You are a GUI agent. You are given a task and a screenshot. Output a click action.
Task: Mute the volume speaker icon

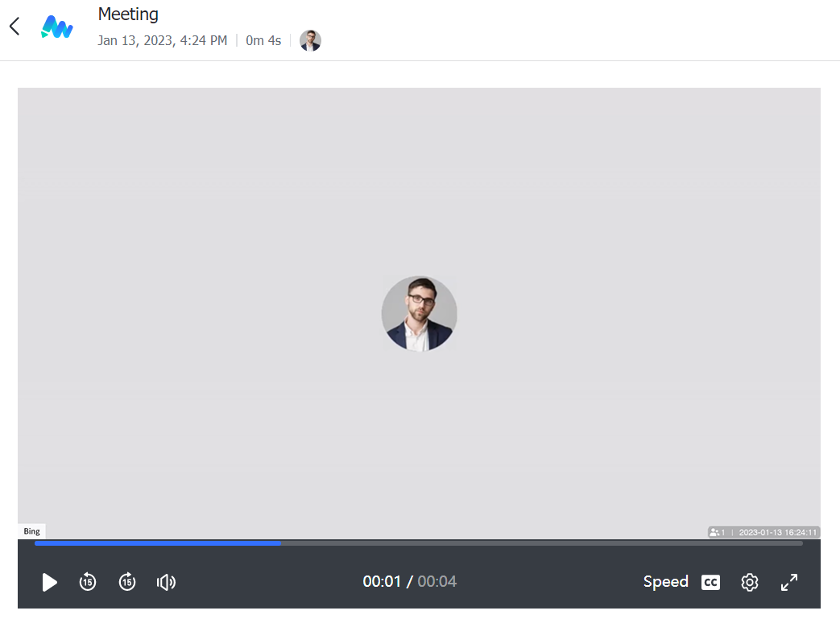[x=166, y=582]
